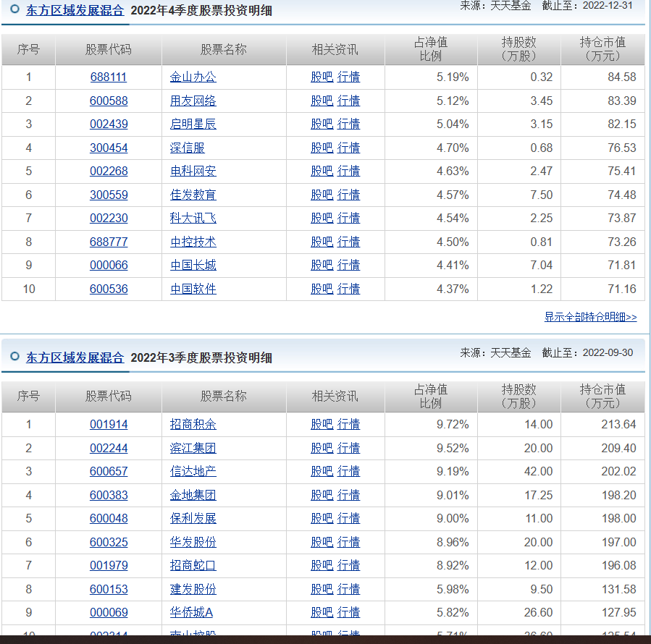Click the 招商蛇口 stock link
651x644 pixels.
coord(193,565)
